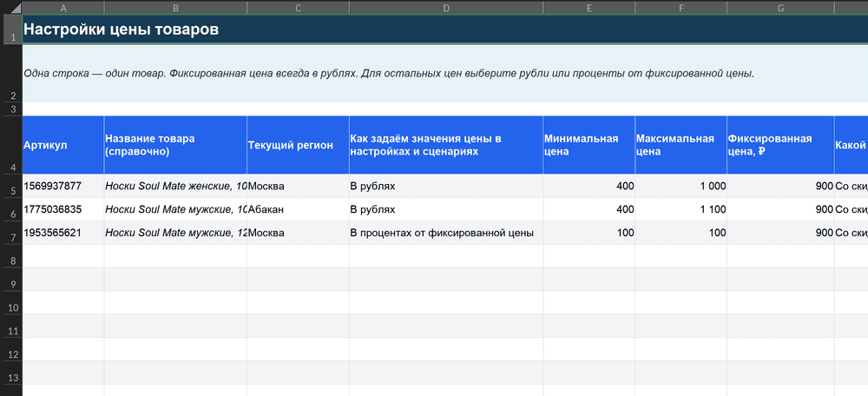Select 'Носки Soul Mate женские' cell
Viewport: 868px width, 396px height.
175,186
